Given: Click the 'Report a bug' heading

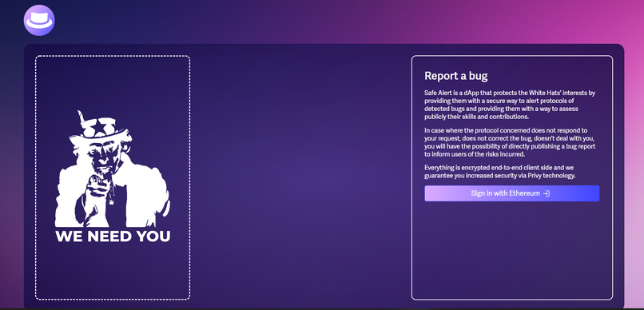Looking at the screenshot, I should point(456,76).
